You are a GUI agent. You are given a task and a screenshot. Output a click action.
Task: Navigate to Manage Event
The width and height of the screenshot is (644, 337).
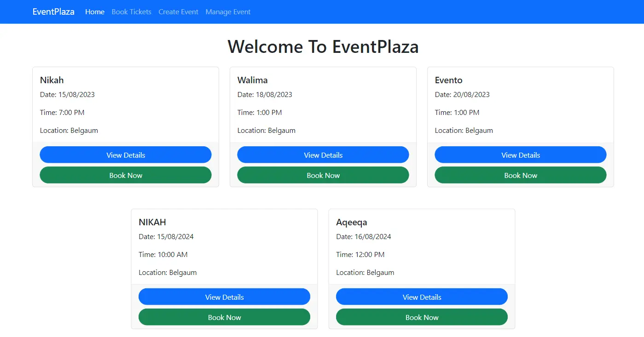(x=228, y=12)
